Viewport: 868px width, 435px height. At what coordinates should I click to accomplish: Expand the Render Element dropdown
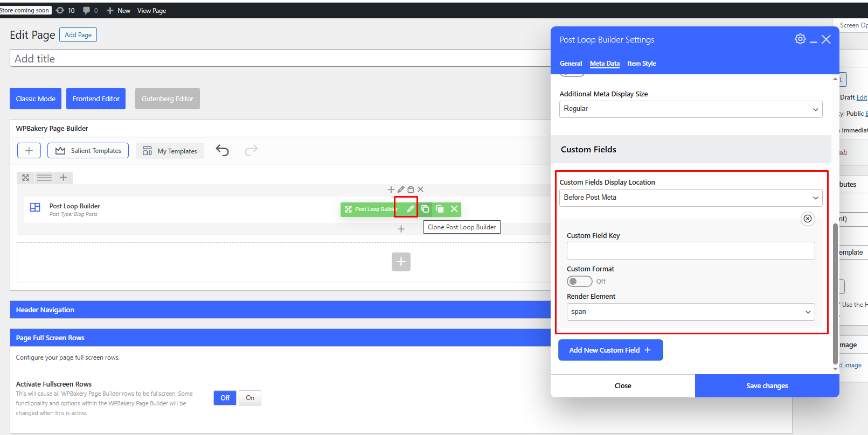click(x=691, y=312)
